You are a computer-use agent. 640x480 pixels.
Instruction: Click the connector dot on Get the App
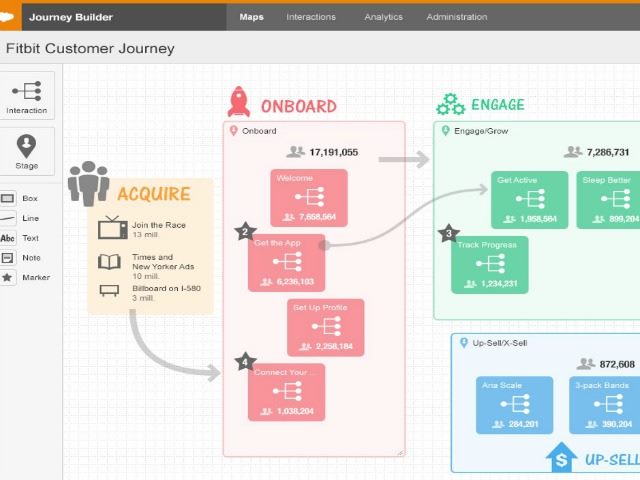click(x=324, y=245)
